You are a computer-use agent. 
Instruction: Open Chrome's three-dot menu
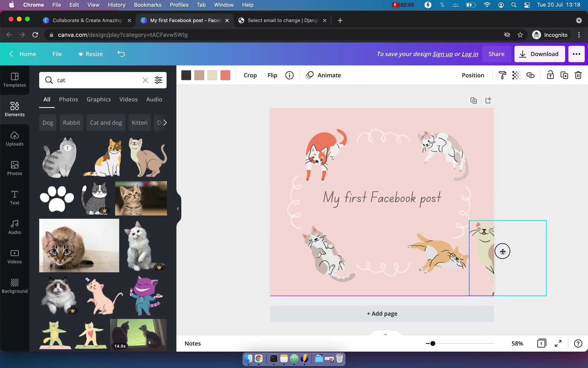579,35
